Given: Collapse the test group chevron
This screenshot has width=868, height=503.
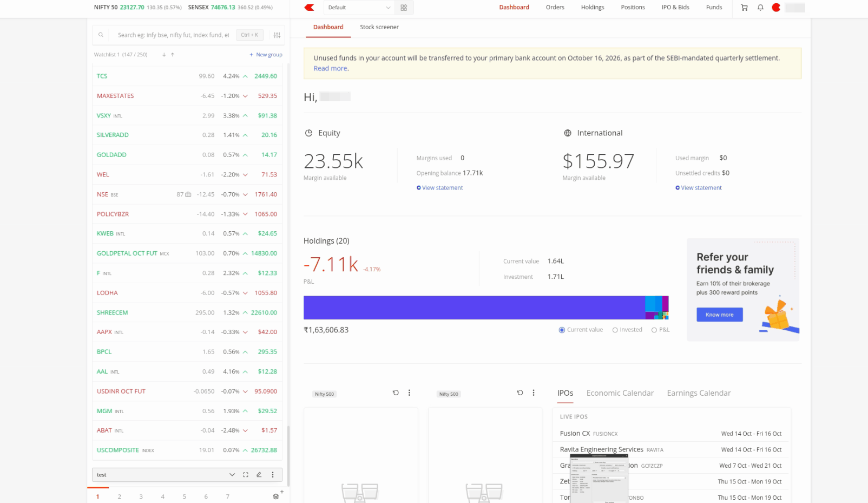Looking at the screenshot, I should pos(232,475).
